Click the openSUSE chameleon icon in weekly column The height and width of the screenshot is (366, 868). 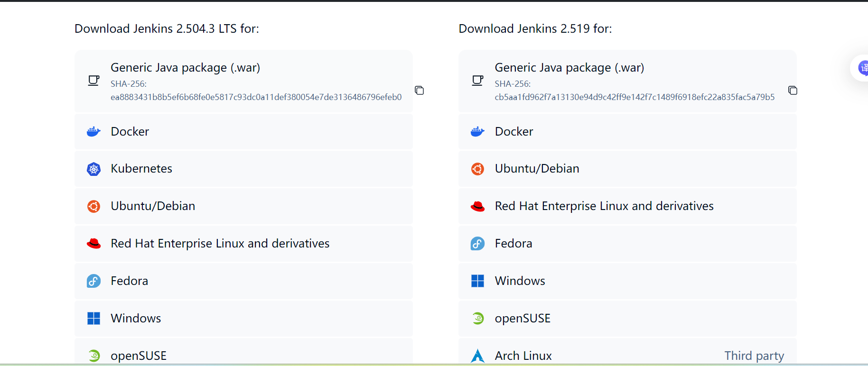click(478, 318)
